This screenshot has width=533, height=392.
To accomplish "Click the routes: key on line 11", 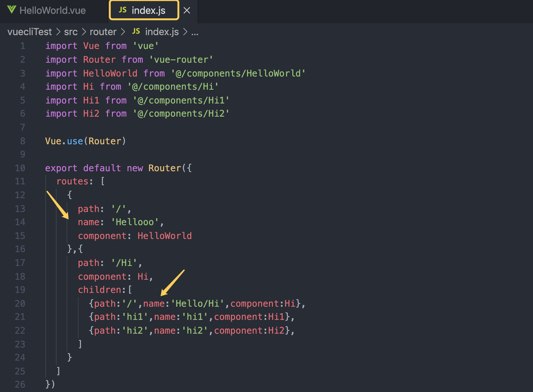I will [75, 181].
